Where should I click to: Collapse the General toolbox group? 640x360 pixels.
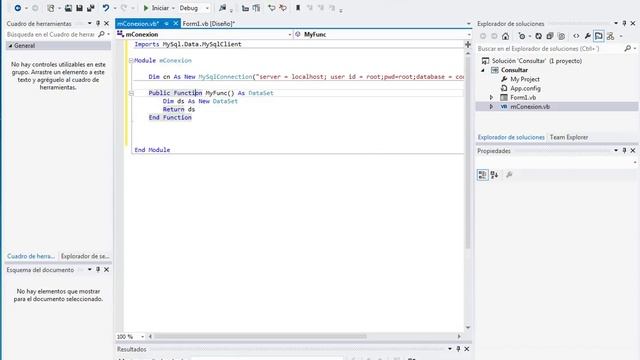click(11, 46)
